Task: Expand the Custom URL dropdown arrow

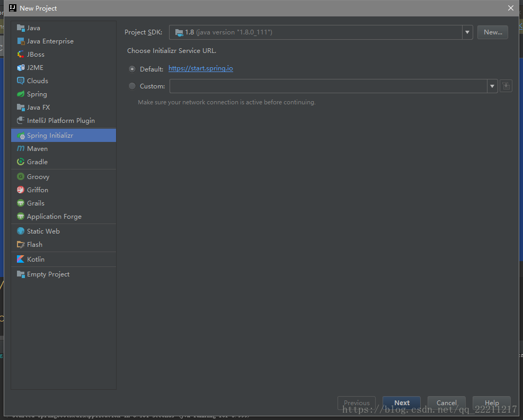Action: (492, 86)
